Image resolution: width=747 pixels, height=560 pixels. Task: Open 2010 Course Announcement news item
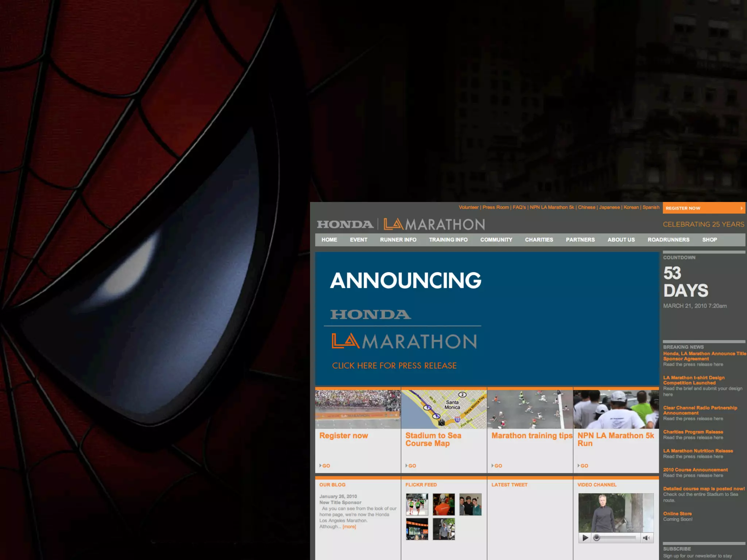click(695, 470)
